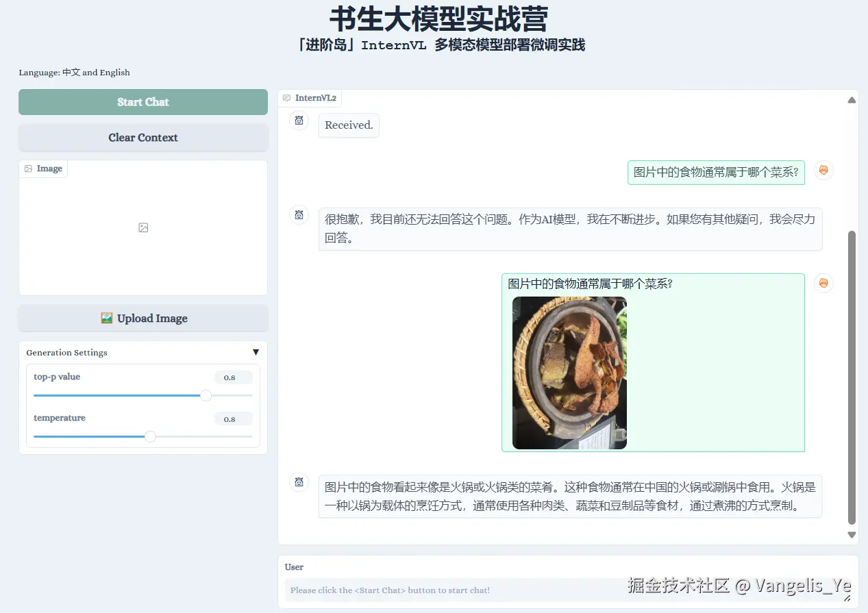
Task: Click the Image upload drop area
Action: click(x=143, y=228)
